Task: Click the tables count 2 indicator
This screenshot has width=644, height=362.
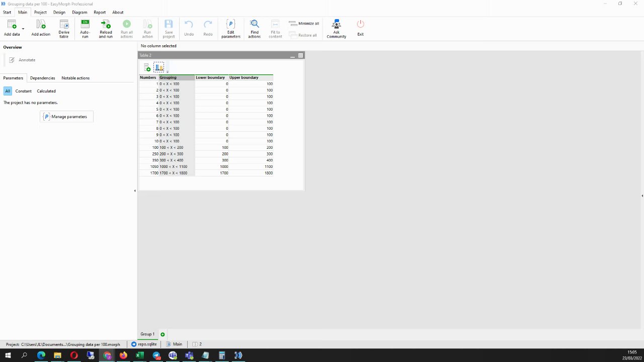Action: pyautogui.click(x=197, y=344)
